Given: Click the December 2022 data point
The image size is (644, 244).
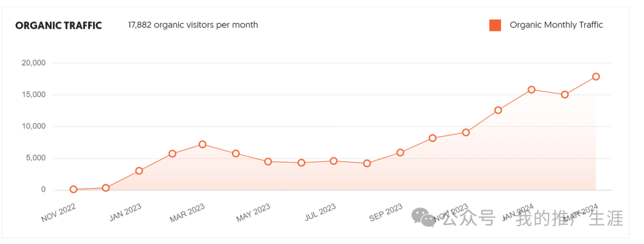Looking at the screenshot, I should [106, 188].
